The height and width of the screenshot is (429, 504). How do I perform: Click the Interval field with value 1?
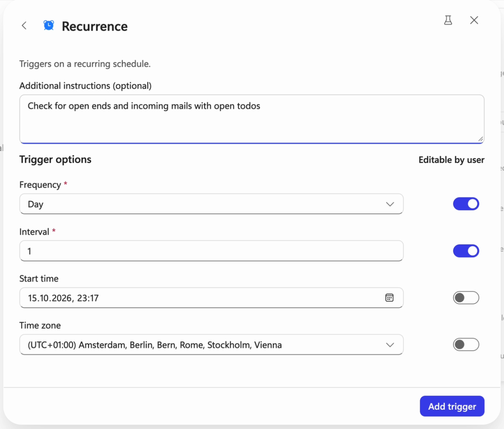pyautogui.click(x=211, y=251)
